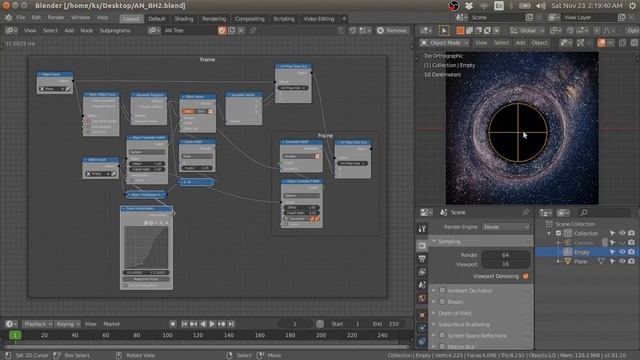
Task: Click the new view layer icon
Action: pyautogui.click(x=622, y=18)
